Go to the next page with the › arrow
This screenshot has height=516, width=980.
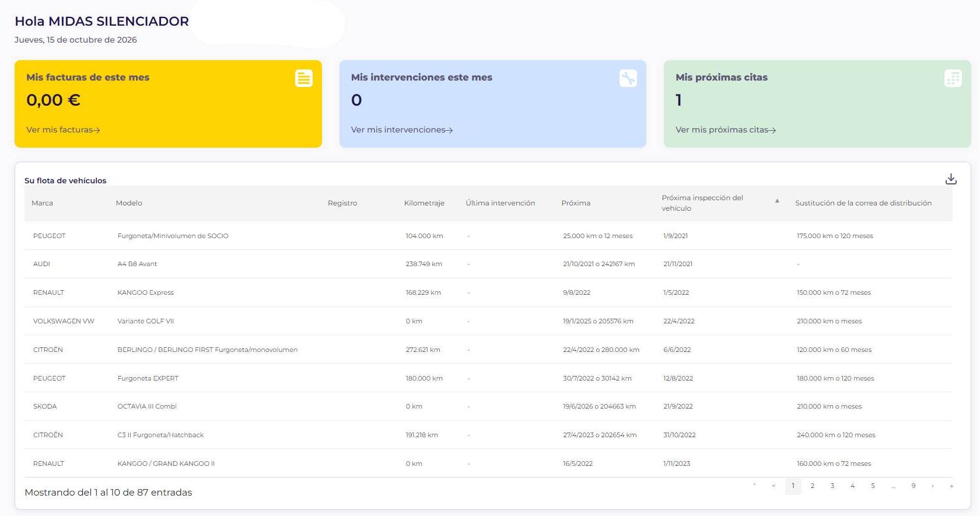pyautogui.click(x=933, y=486)
